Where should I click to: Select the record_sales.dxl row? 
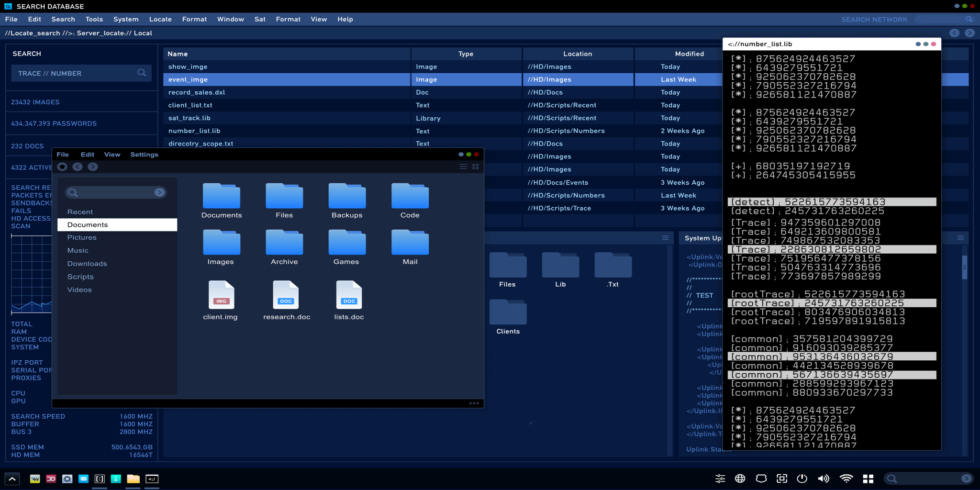tap(443, 92)
